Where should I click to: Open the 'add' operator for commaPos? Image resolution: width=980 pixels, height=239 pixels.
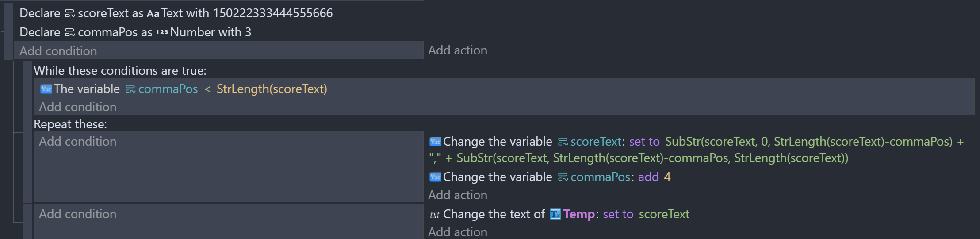pos(648,177)
